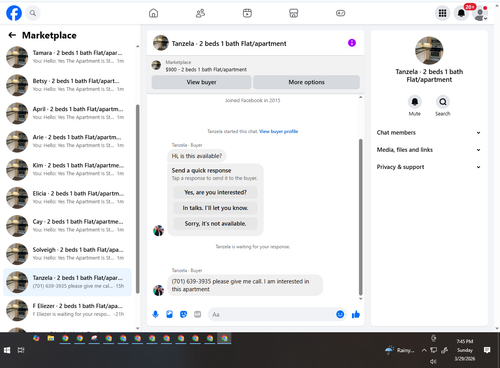Viewport: 500px width, 368px height.
Task: Choose a GIF icon
Action: [x=198, y=314]
